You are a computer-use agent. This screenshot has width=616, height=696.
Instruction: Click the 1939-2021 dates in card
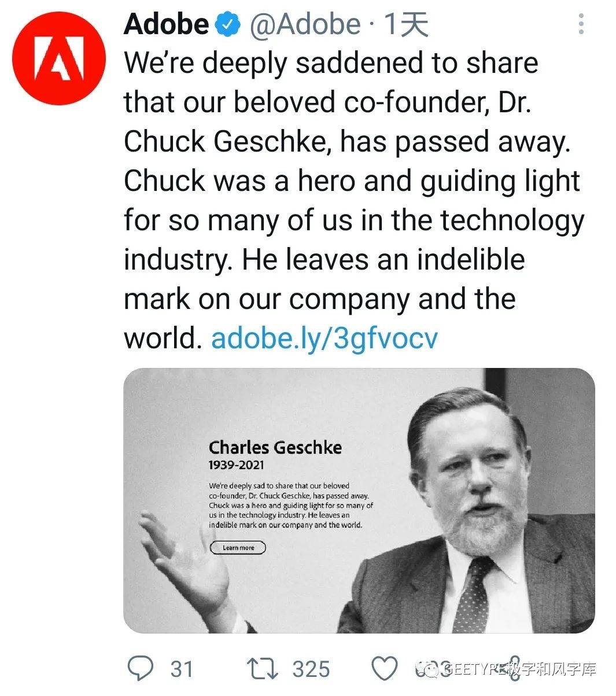click(236, 465)
